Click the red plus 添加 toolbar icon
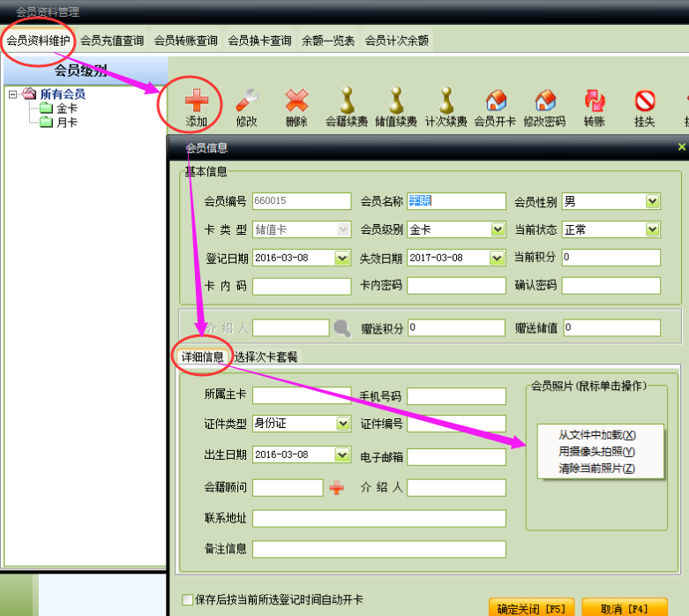The height and width of the screenshot is (616, 689). [197, 101]
